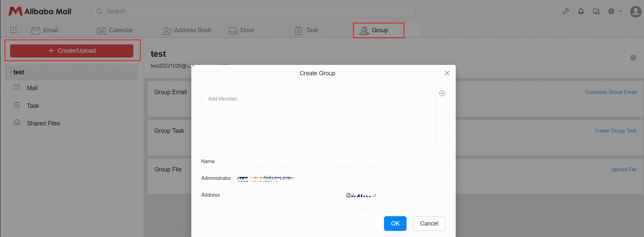Click the Create/Upload button
Viewport: 644px width, 237px height.
coord(72,51)
